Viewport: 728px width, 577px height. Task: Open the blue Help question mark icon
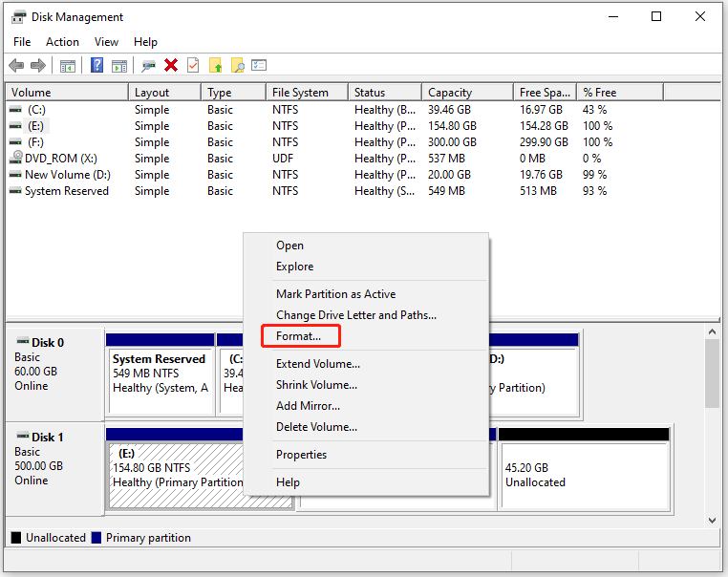point(96,66)
